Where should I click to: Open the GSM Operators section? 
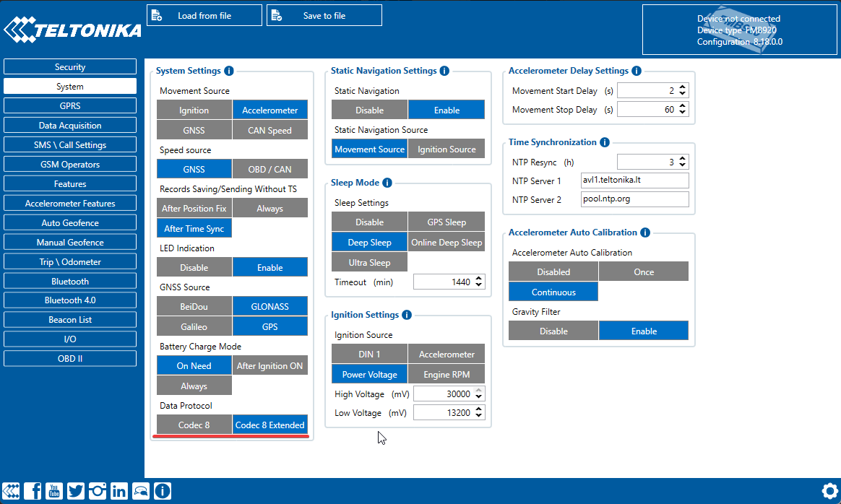pos(70,165)
